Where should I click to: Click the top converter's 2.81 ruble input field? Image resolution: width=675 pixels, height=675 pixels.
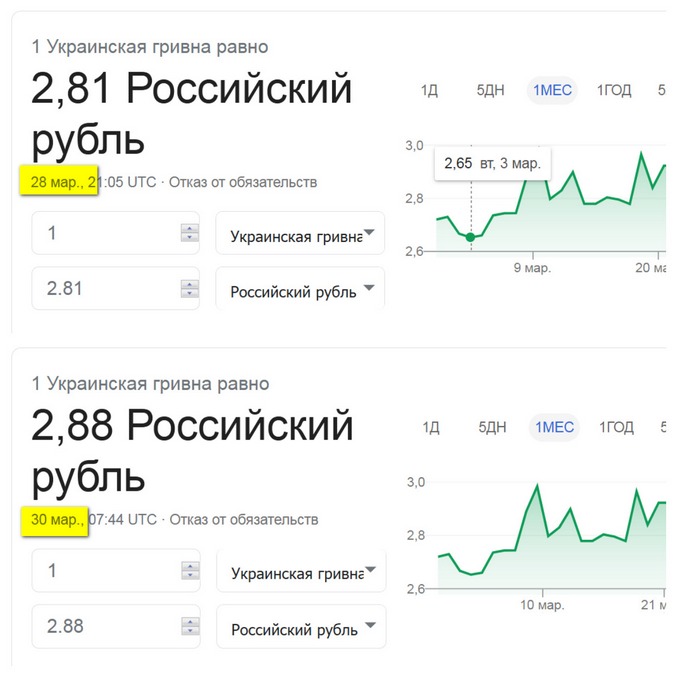(115, 288)
